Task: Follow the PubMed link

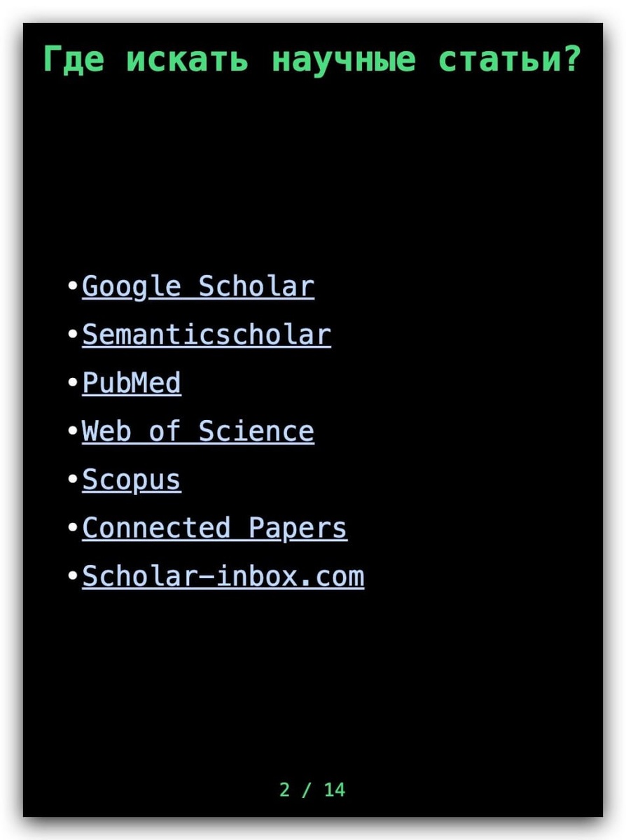Action: (x=132, y=383)
